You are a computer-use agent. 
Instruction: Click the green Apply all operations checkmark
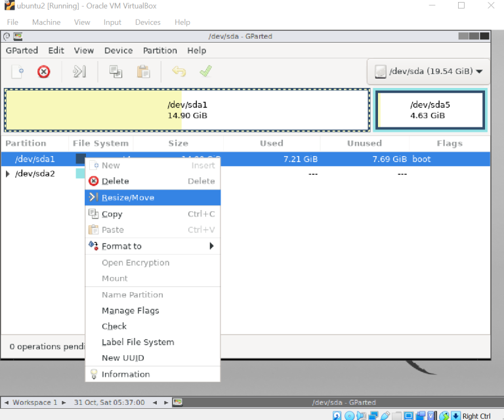coord(206,72)
